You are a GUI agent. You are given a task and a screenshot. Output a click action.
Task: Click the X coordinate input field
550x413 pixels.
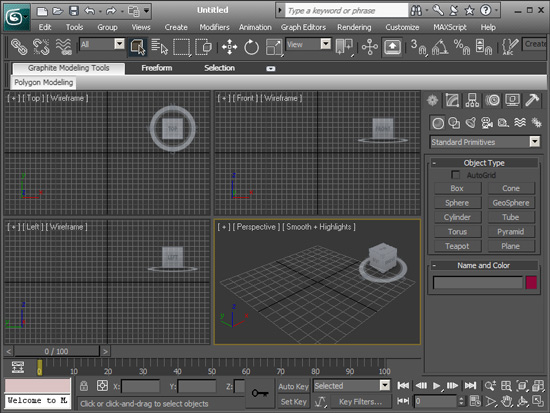(x=140, y=386)
